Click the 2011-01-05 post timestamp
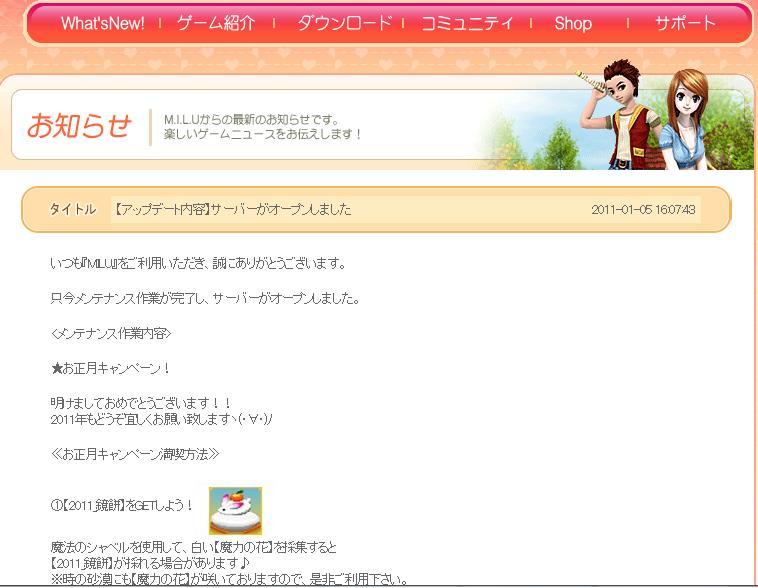This screenshot has height=588, width=758. tap(643, 209)
